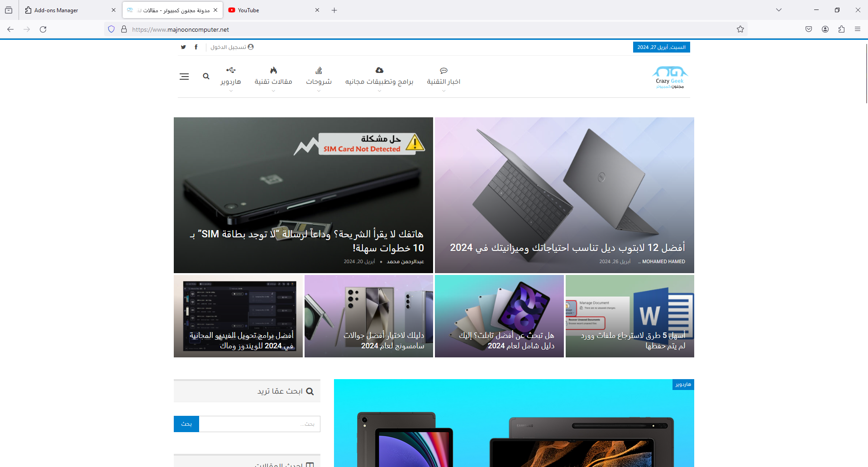Screen dimensions: 868x467
Task: Open the blog's Twitter page
Action: (x=183, y=47)
